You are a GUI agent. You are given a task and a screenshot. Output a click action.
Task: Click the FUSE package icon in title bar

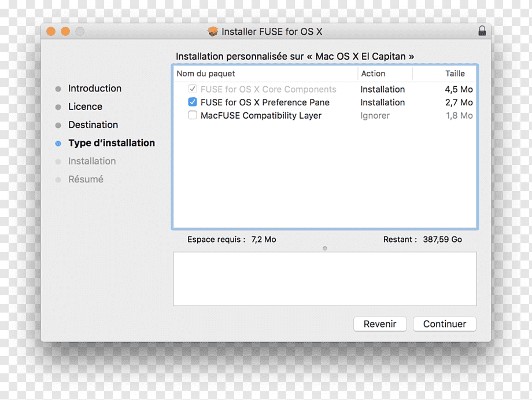[x=213, y=32]
